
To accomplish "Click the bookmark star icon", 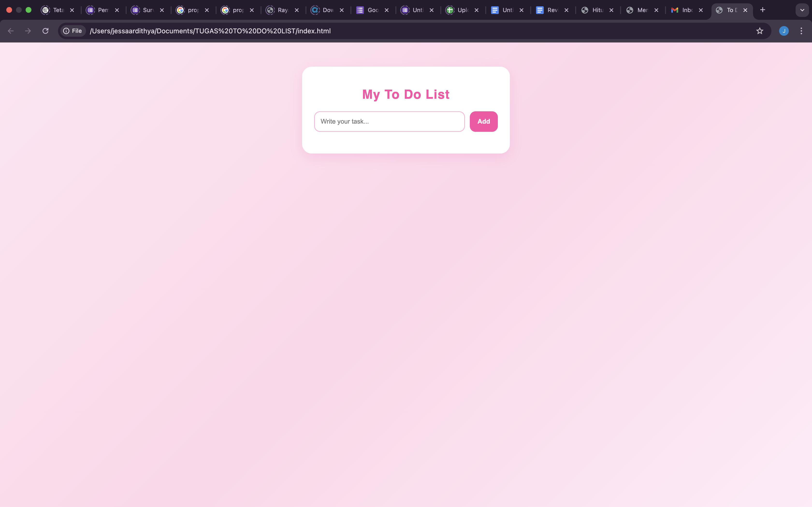I will (760, 31).
